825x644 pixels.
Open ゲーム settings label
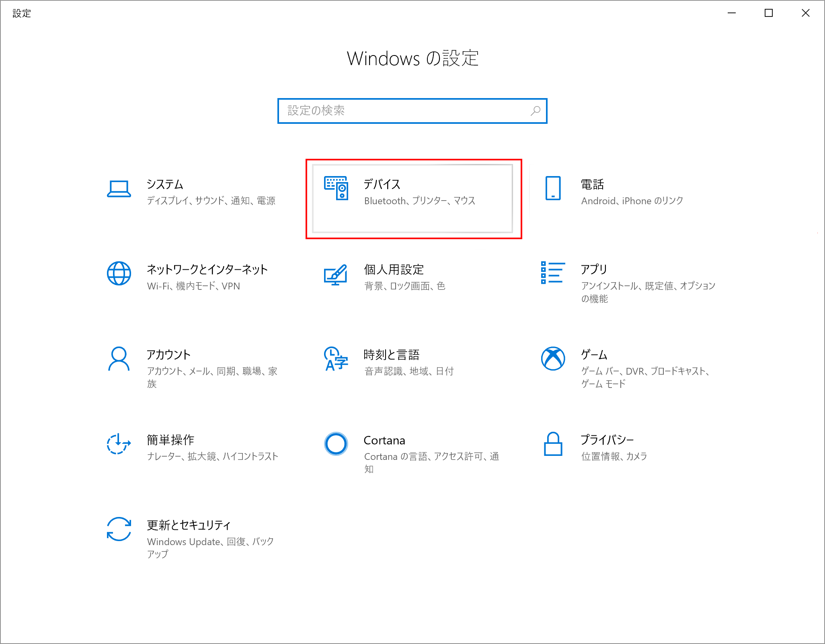point(594,355)
